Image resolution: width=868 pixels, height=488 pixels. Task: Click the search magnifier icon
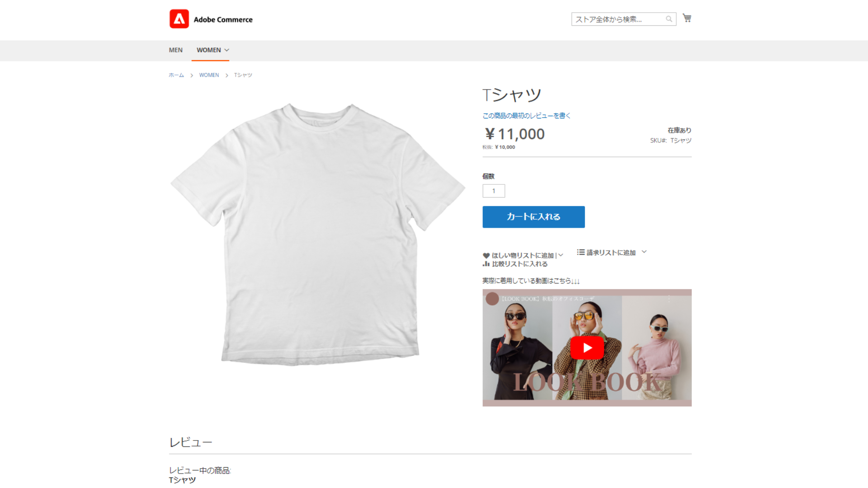[669, 19]
